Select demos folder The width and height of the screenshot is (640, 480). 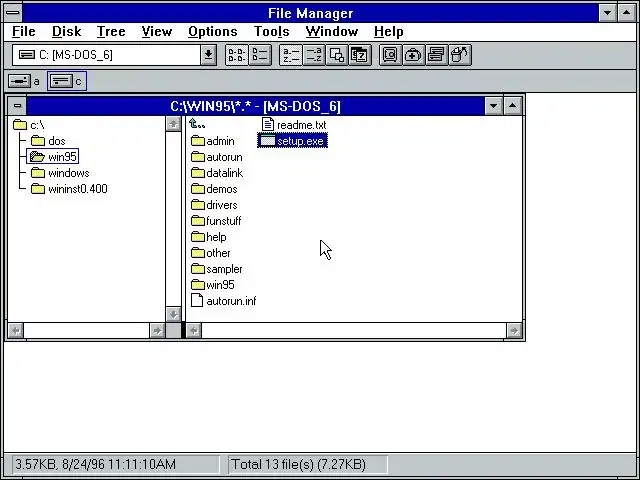pyautogui.click(x=214, y=189)
